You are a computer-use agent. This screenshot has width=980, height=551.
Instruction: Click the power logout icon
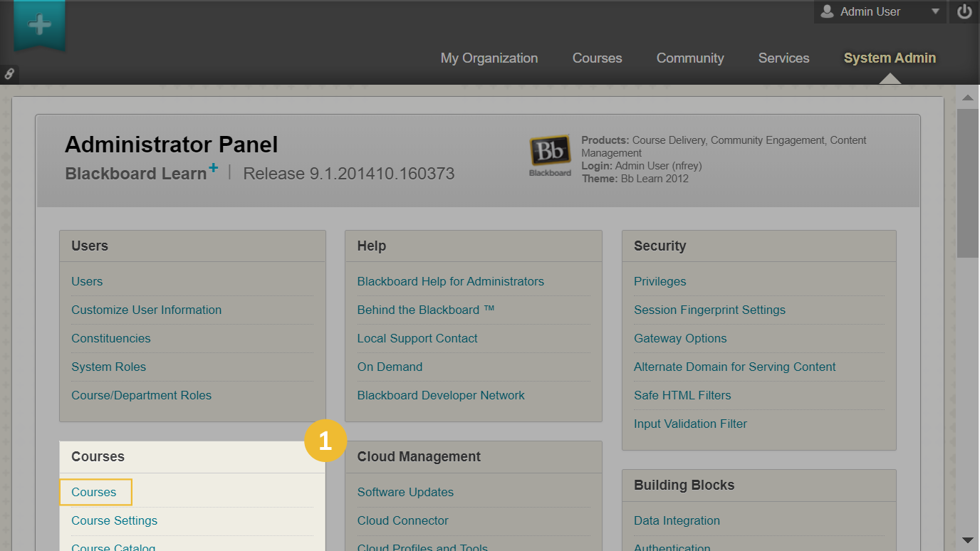point(964,12)
